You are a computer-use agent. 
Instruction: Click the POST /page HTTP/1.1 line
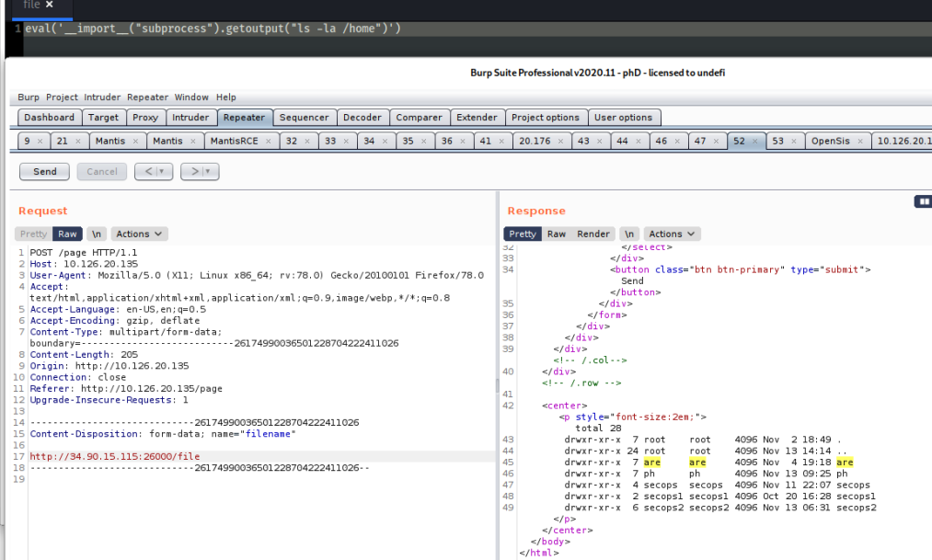(83, 252)
